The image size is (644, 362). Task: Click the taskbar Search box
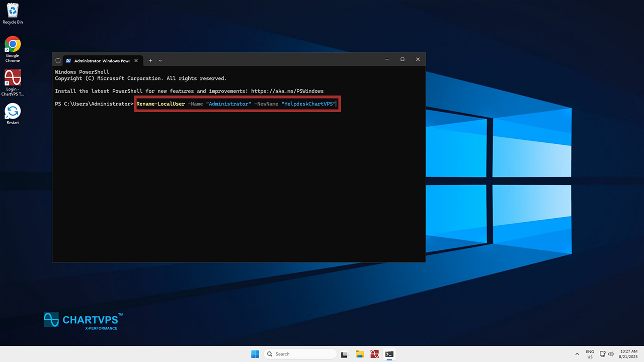(x=300, y=354)
